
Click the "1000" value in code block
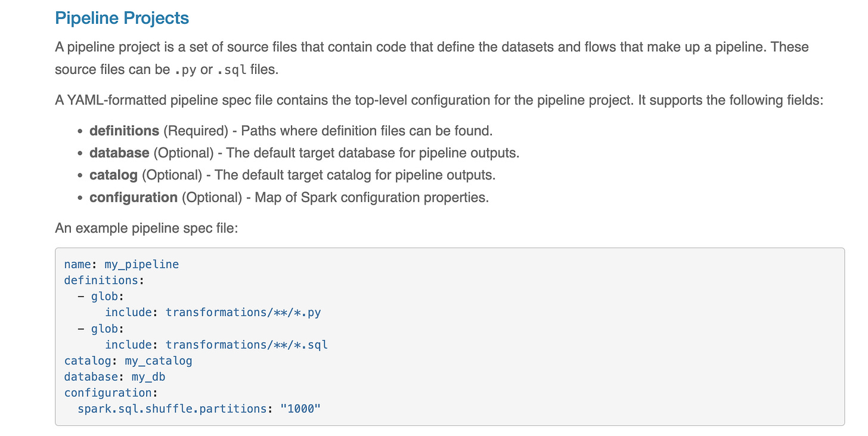[x=300, y=409]
